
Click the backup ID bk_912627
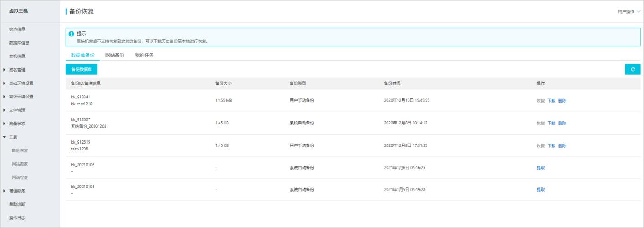[81, 119]
